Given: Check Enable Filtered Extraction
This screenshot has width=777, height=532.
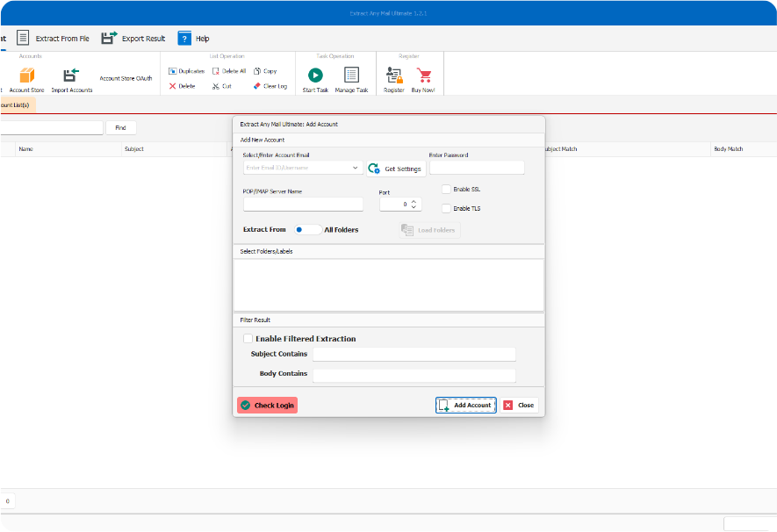Looking at the screenshot, I should coord(248,339).
